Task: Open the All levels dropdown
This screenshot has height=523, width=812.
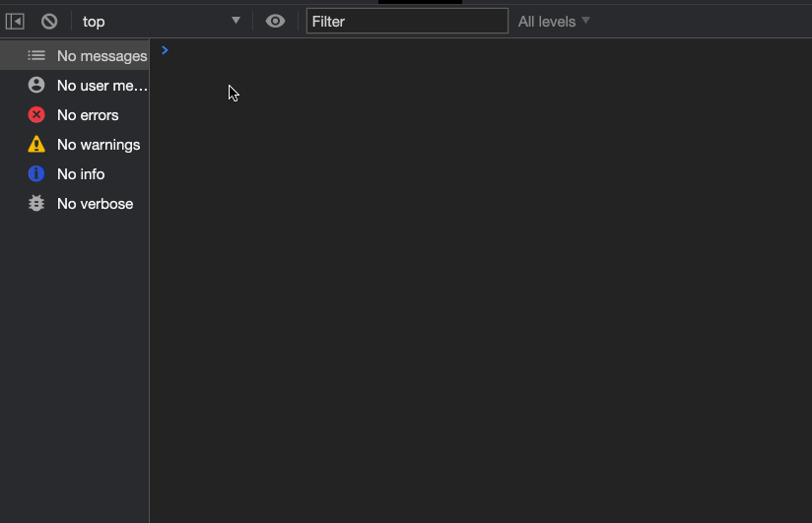Action: 554,22
